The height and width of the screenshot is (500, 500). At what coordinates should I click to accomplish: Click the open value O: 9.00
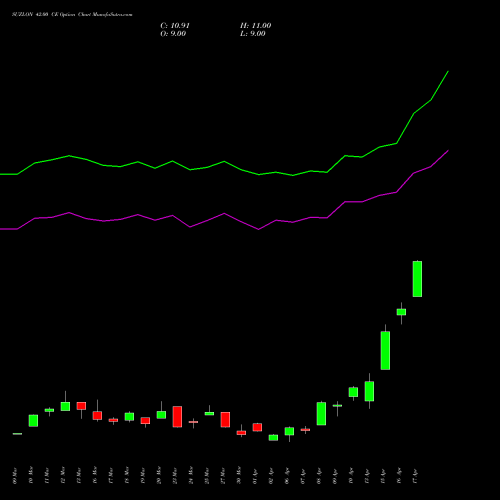tap(173, 34)
